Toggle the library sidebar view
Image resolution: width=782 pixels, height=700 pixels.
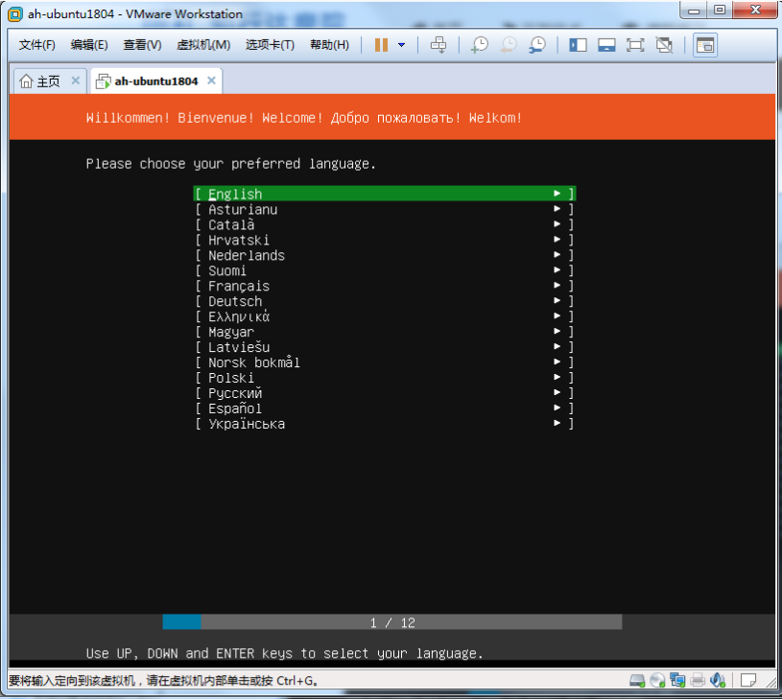tap(578, 45)
